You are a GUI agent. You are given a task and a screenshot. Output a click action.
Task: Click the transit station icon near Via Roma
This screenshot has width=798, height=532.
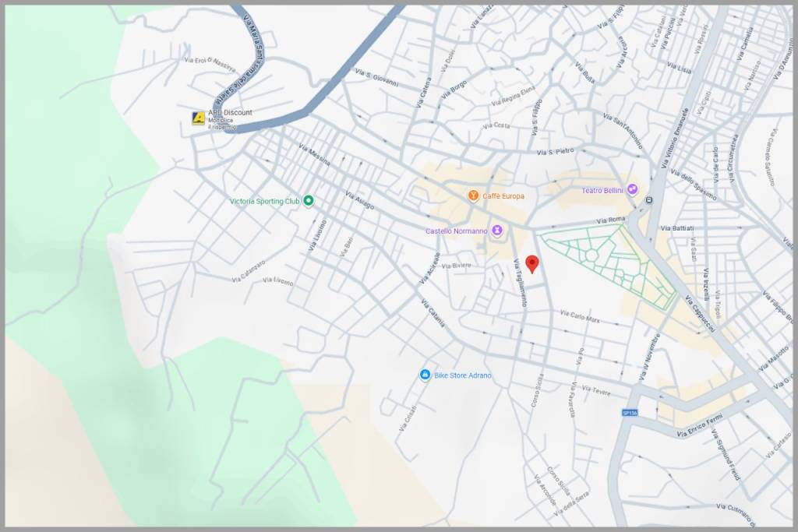pos(649,199)
